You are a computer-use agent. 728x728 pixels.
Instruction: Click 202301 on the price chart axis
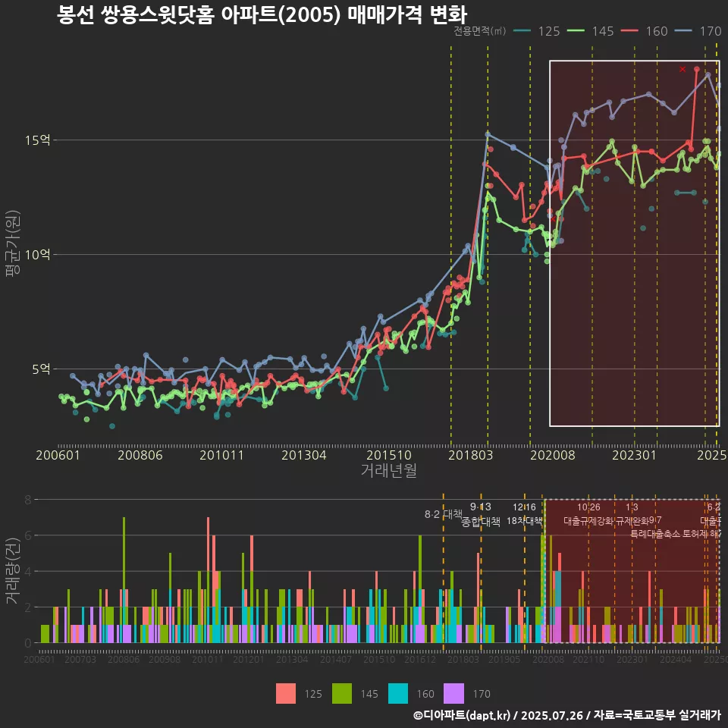pos(634,455)
